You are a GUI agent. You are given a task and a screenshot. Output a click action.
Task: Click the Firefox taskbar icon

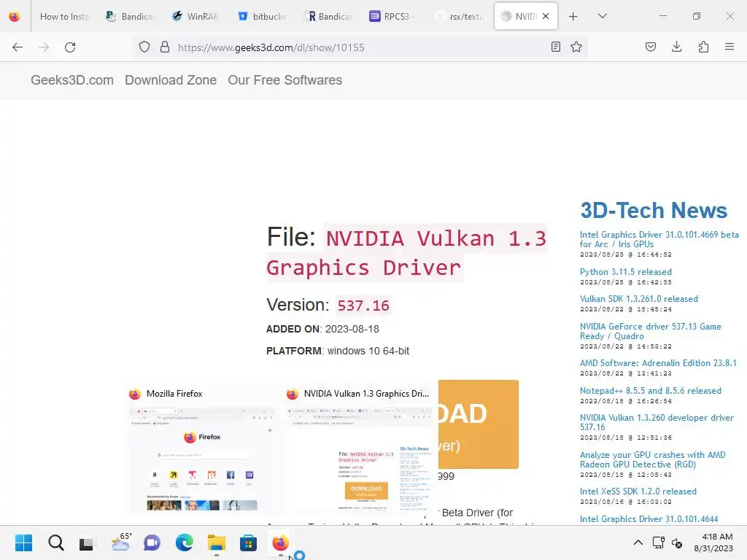pos(280,542)
